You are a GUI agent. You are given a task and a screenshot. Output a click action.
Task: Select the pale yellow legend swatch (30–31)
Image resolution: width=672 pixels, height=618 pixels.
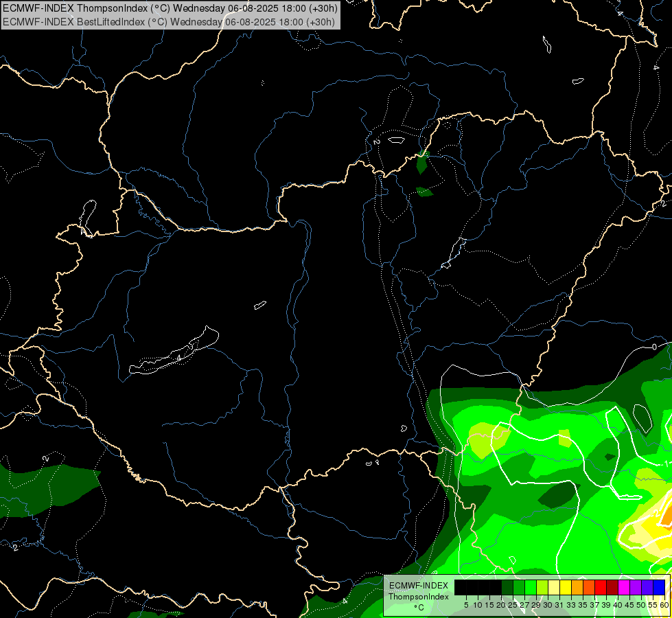554,588
